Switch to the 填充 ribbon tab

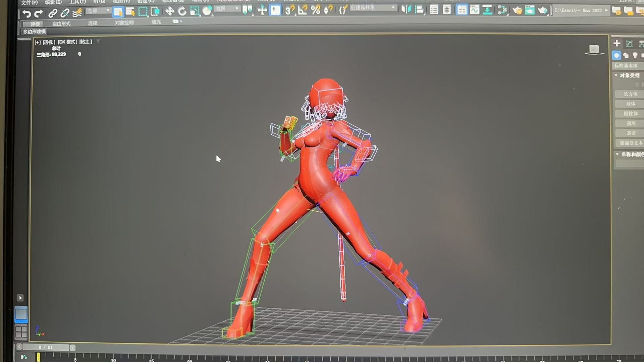[156, 22]
